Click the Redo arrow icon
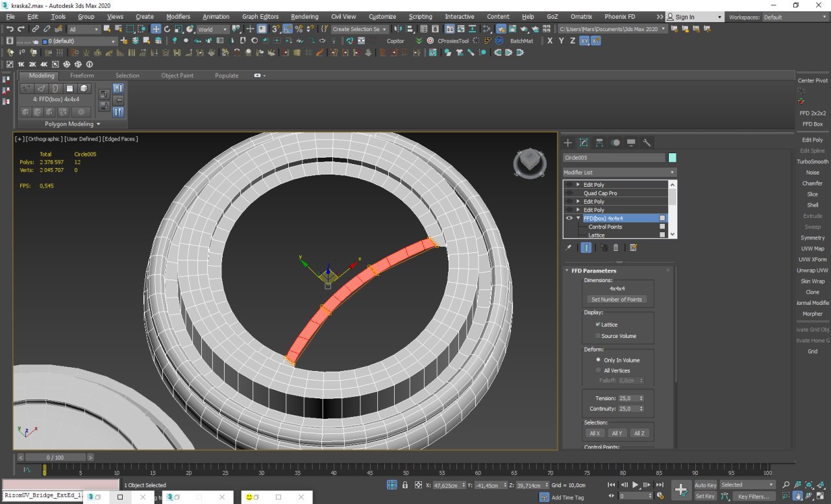The image size is (831, 504). click(x=21, y=29)
